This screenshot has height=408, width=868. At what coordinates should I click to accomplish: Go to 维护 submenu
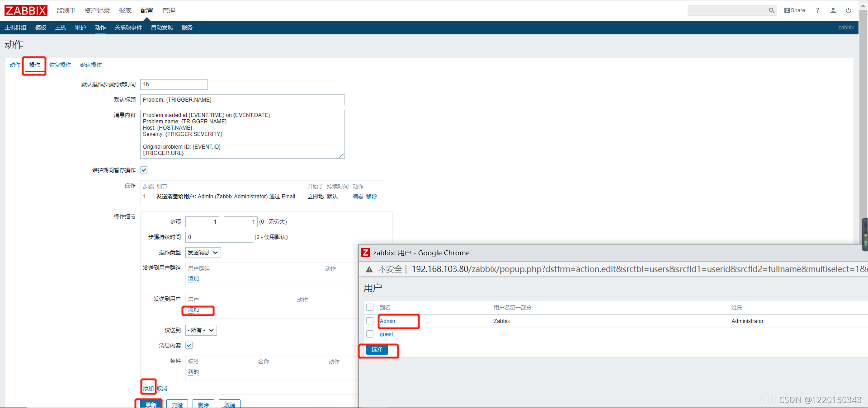pos(80,28)
